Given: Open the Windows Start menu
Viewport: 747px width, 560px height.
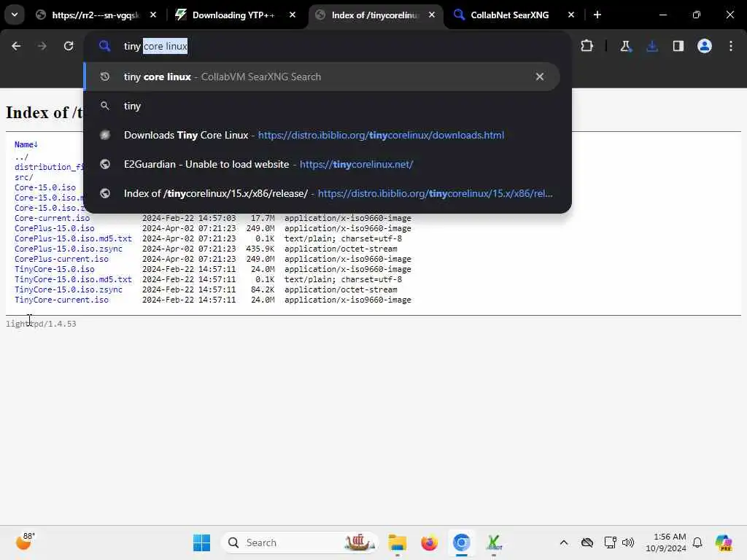Looking at the screenshot, I should coord(201,542).
